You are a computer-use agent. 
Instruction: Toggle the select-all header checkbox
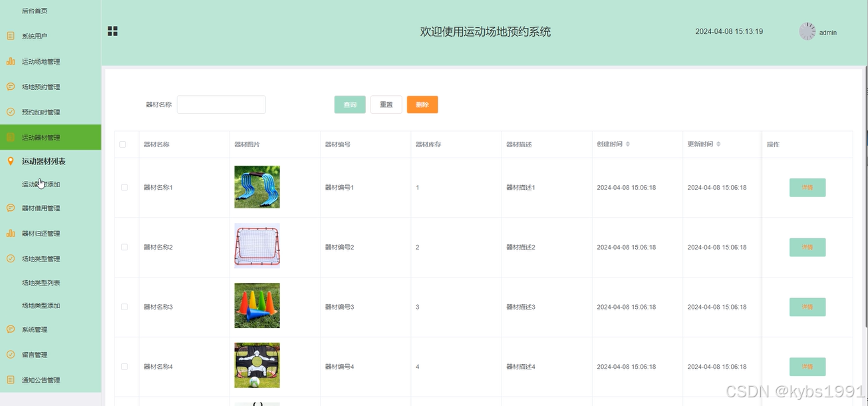(x=122, y=144)
